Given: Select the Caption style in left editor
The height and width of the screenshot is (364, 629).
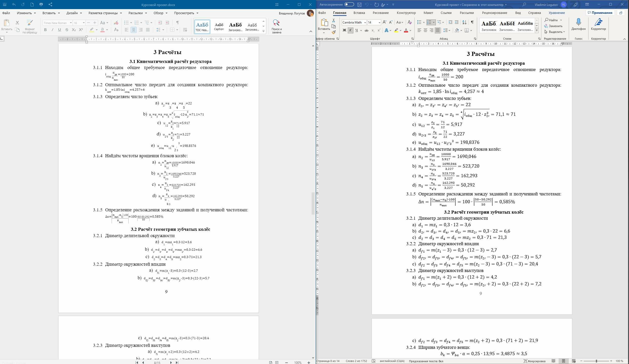Looking at the screenshot, I should pyautogui.click(x=219, y=26).
